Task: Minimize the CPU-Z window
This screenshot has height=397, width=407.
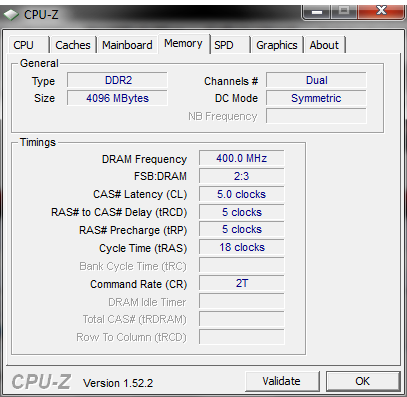Action: (317, 12)
